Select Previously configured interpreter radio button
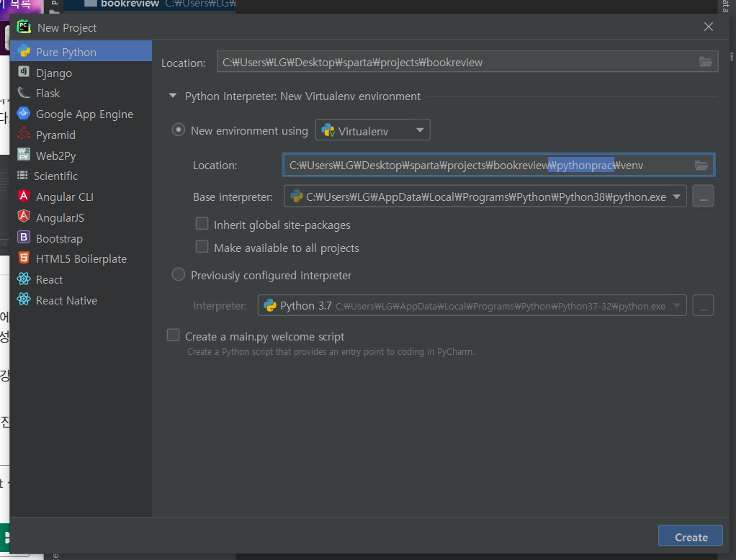The height and width of the screenshot is (560, 736). tap(179, 274)
